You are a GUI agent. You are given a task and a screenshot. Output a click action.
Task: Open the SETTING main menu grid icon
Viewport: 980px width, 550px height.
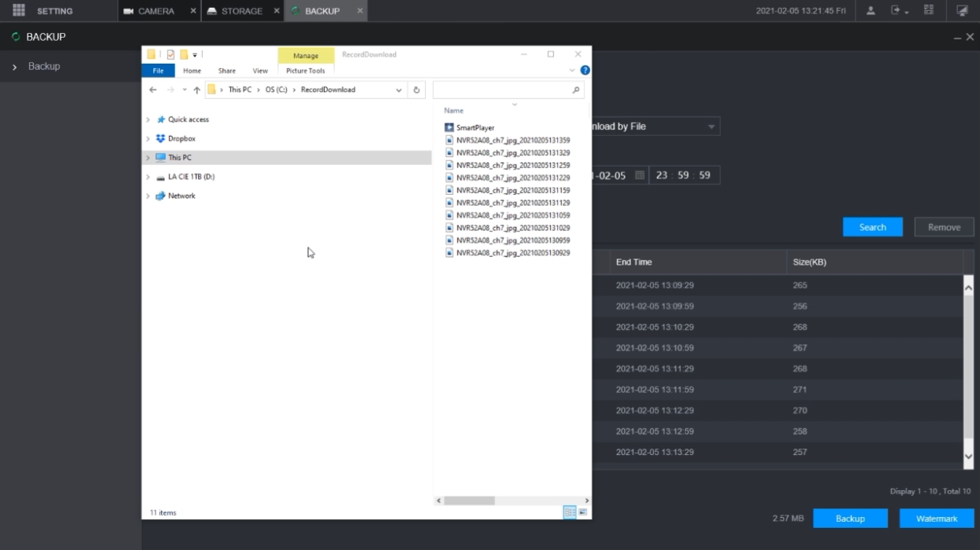click(x=19, y=10)
